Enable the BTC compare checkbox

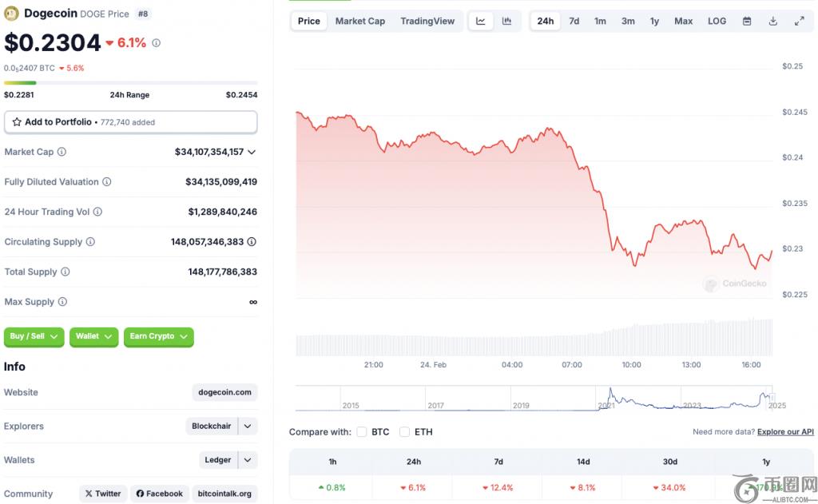click(362, 432)
